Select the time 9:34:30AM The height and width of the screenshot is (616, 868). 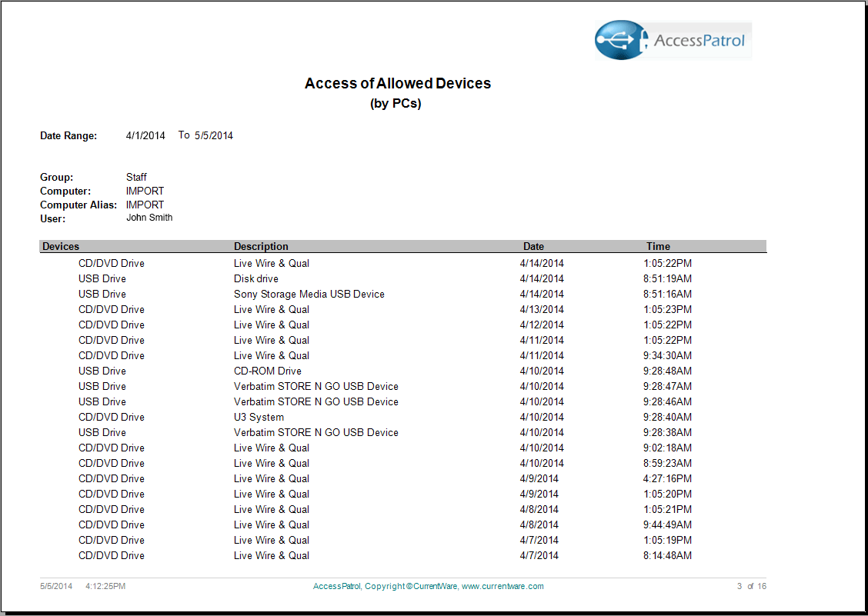click(667, 355)
